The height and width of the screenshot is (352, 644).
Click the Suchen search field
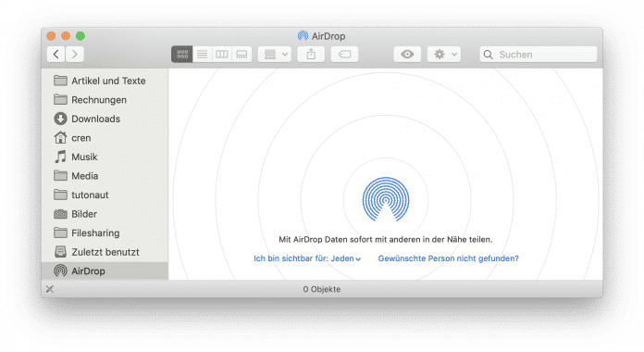click(538, 55)
